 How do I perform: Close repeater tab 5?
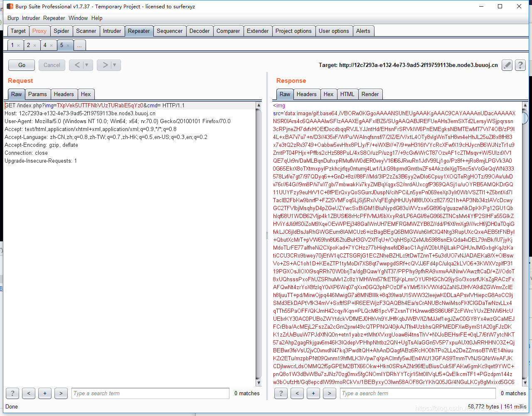tap(68, 45)
